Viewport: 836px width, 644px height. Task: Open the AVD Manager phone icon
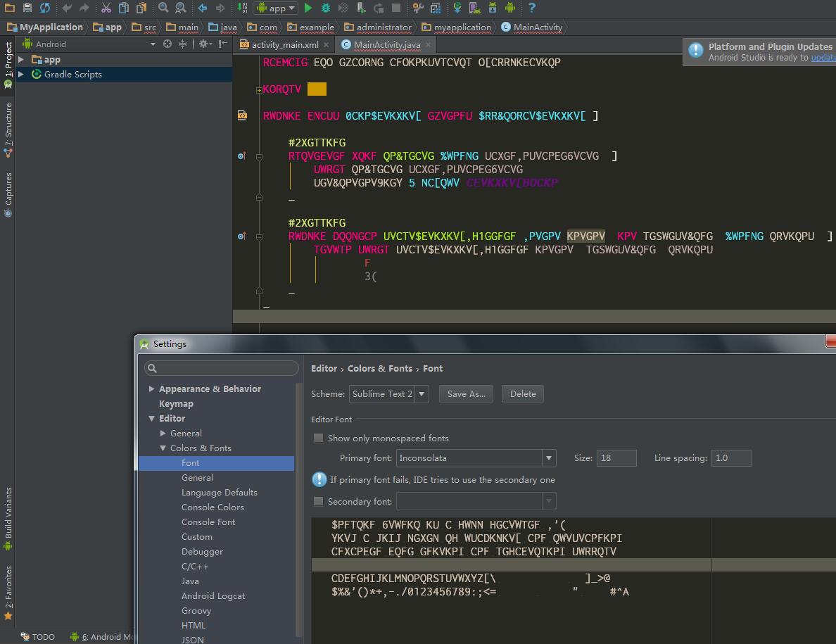[x=474, y=8]
